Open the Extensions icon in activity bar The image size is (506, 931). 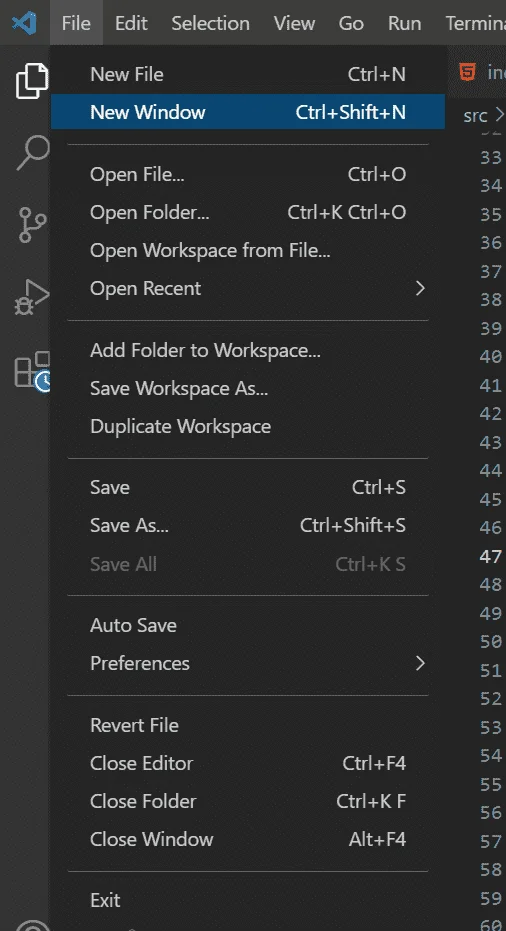click(x=32, y=370)
